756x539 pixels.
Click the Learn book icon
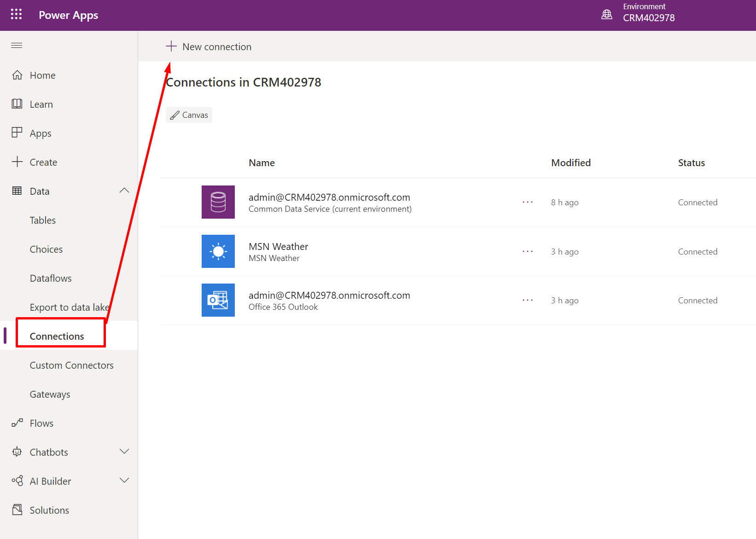click(17, 104)
